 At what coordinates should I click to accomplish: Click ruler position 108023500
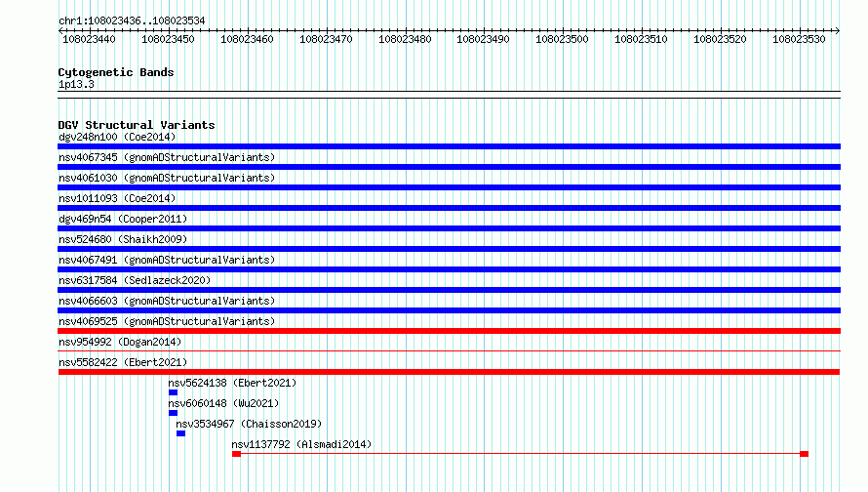562,39
